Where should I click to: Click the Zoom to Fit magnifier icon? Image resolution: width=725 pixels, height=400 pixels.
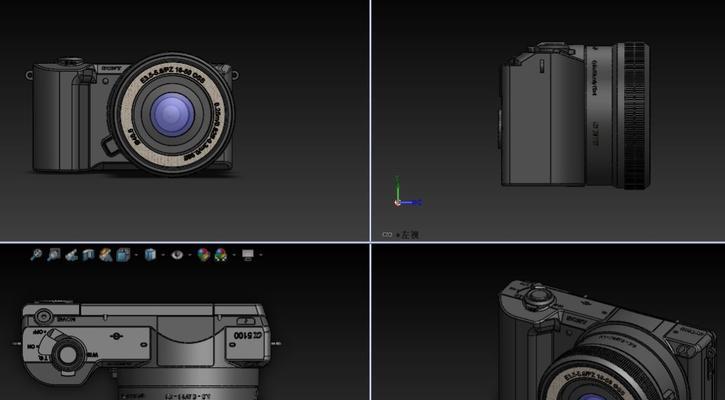(36, 254)
